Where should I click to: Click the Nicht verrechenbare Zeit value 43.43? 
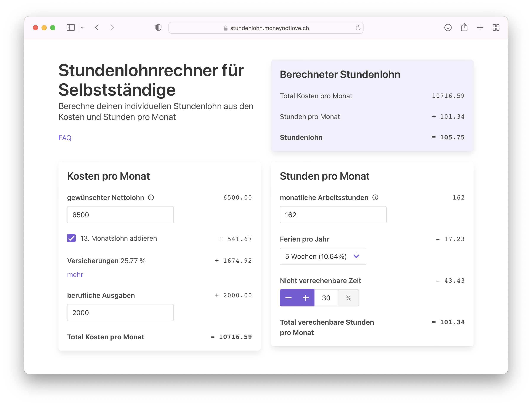pyautogui.click(x=454, y=280)
